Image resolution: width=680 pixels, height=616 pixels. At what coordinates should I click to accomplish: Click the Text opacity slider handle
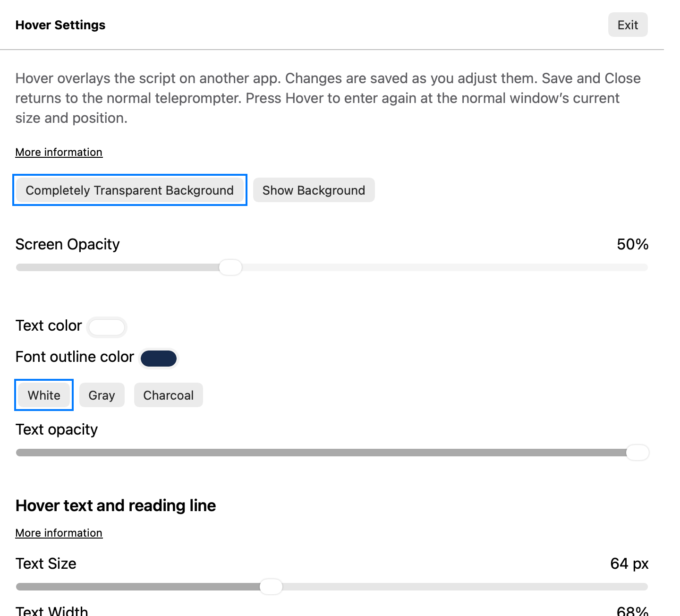(637, 453)
